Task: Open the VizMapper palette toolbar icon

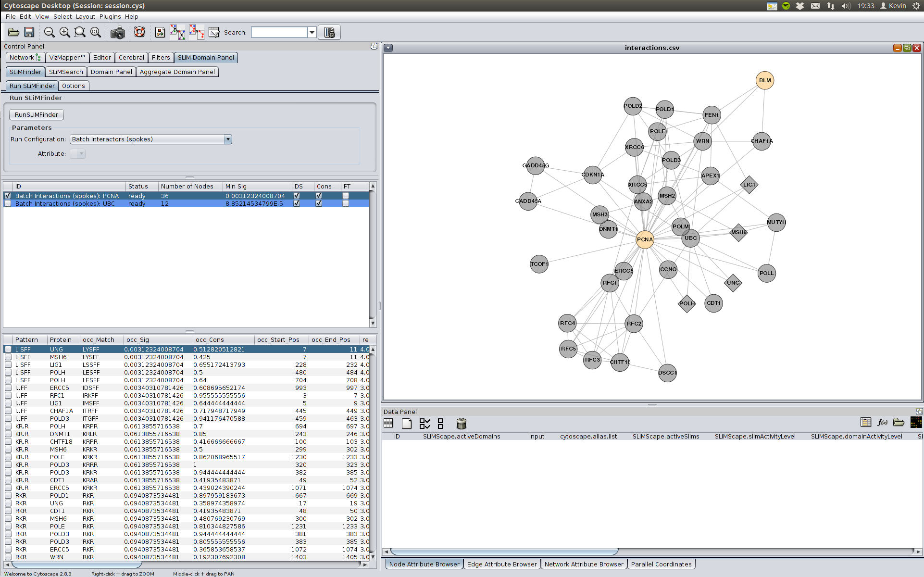Action: tap(160, 32)
